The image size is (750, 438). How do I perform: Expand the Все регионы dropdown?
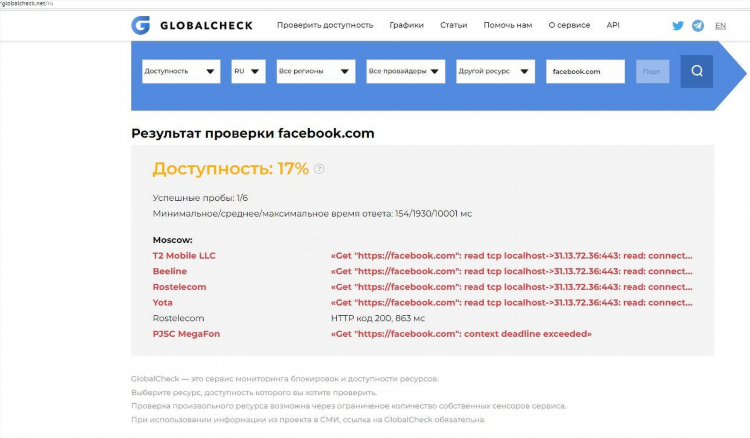pos(316,71)
